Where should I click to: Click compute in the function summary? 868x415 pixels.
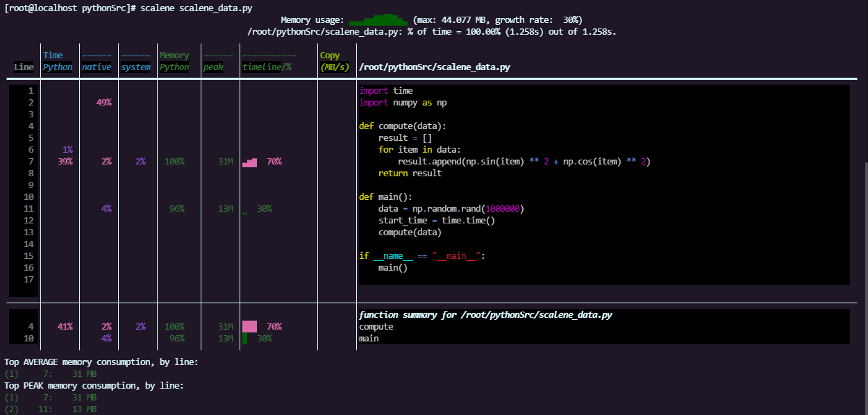tap(376, 326)
